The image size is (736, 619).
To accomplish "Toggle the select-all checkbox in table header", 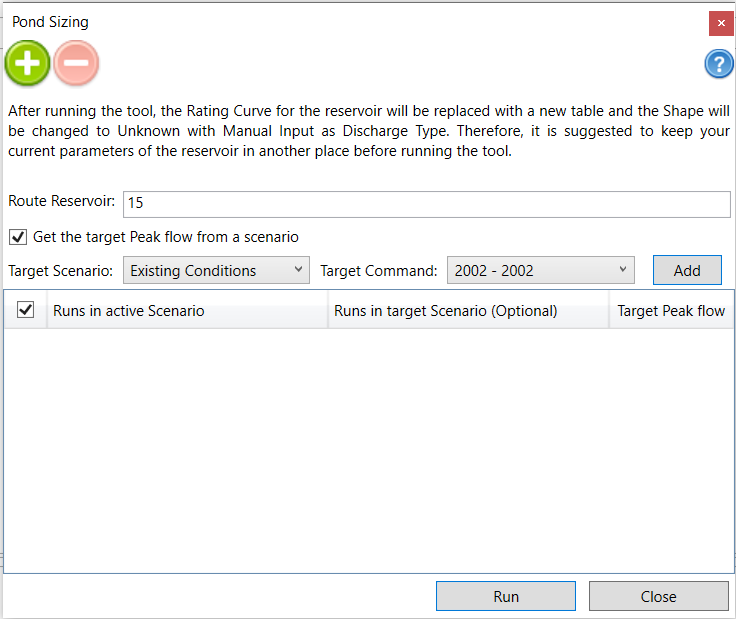I will 26,311.
